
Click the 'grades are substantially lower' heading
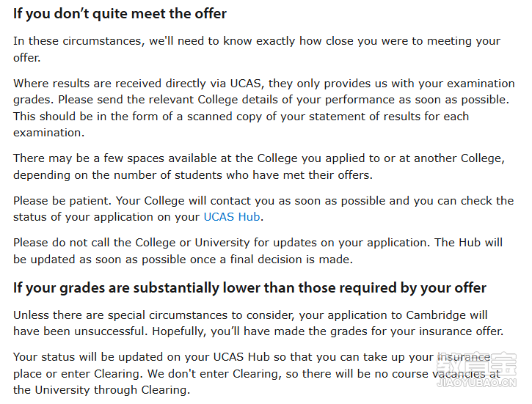point(249,288)
